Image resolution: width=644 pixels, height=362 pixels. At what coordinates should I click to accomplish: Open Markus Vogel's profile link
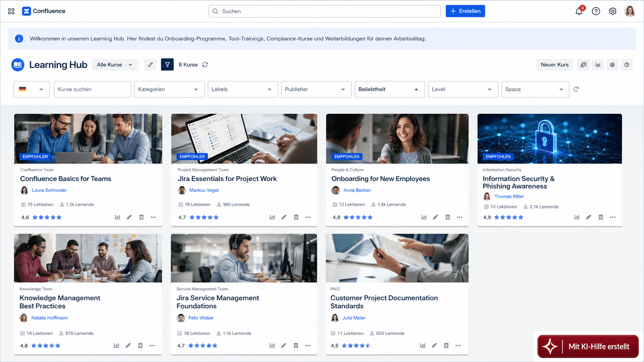[x=204, y=190]
